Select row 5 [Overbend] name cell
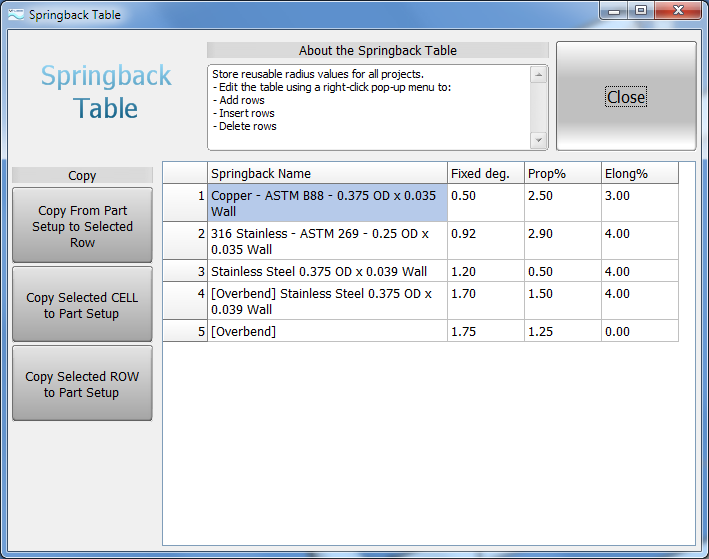This screenshot has height=559, width=709. (x=327, y=331)
